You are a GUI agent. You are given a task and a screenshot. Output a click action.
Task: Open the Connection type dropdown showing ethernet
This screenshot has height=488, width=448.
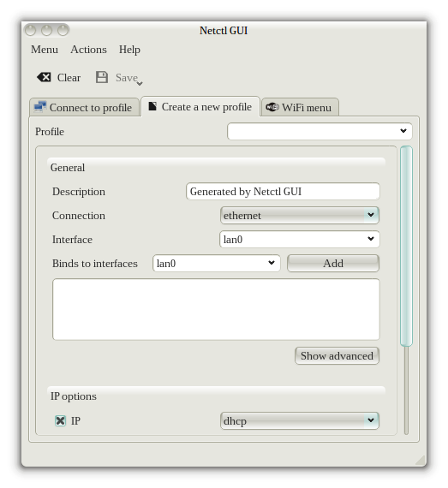[x=300, y=215]
